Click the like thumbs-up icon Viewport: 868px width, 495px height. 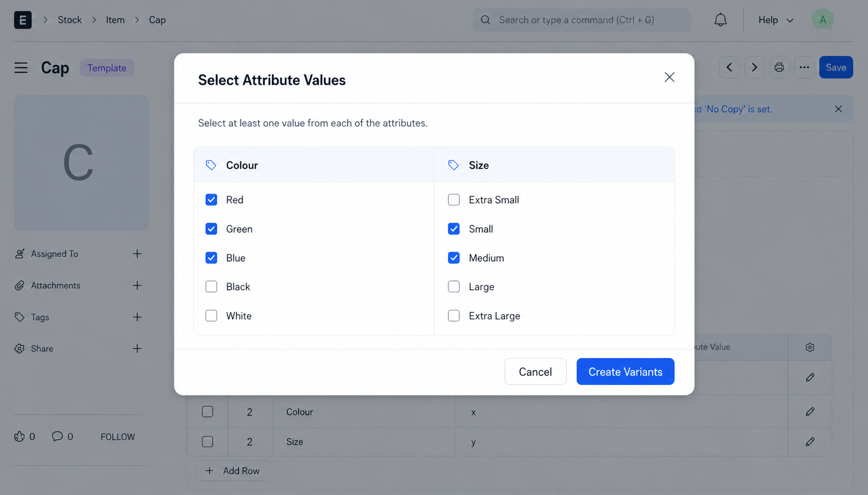click(19, 436)
